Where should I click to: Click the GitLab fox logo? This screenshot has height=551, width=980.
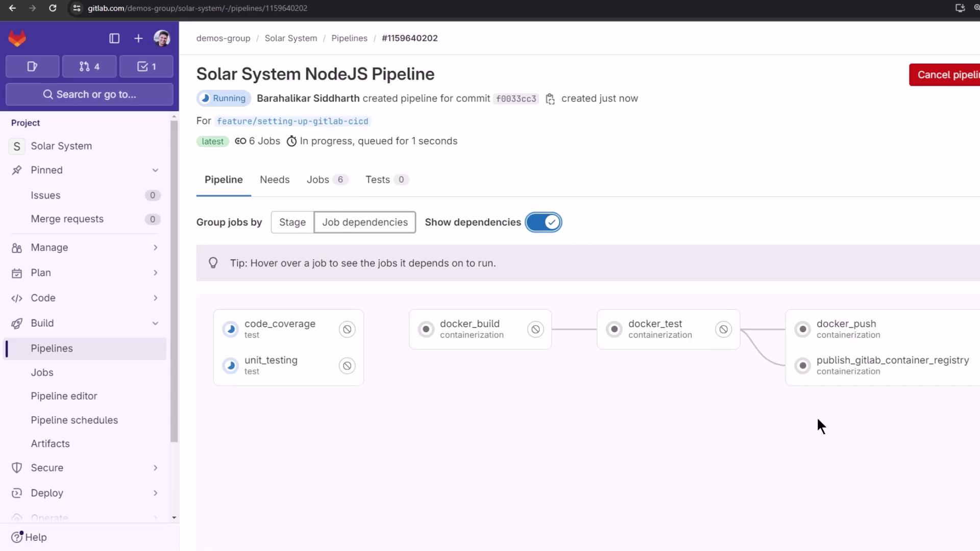(17, 38)
